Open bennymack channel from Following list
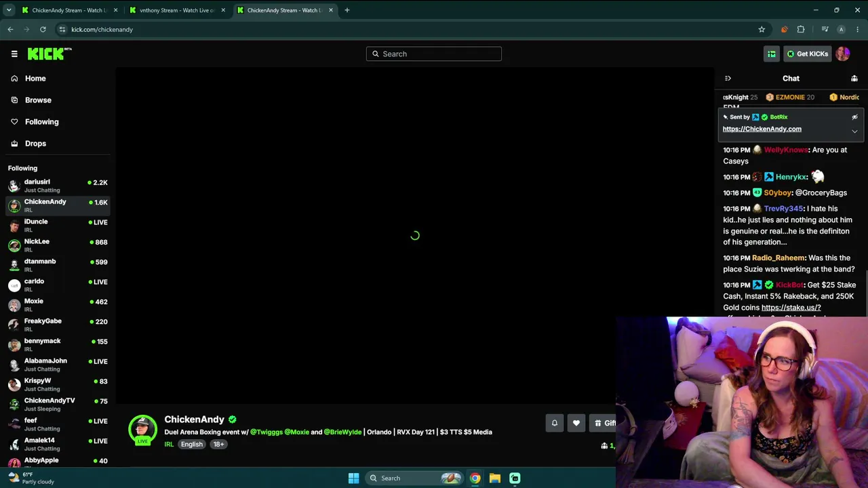This screenshot has width=868, height=488. pyautogui.click(x=58, y=344)
